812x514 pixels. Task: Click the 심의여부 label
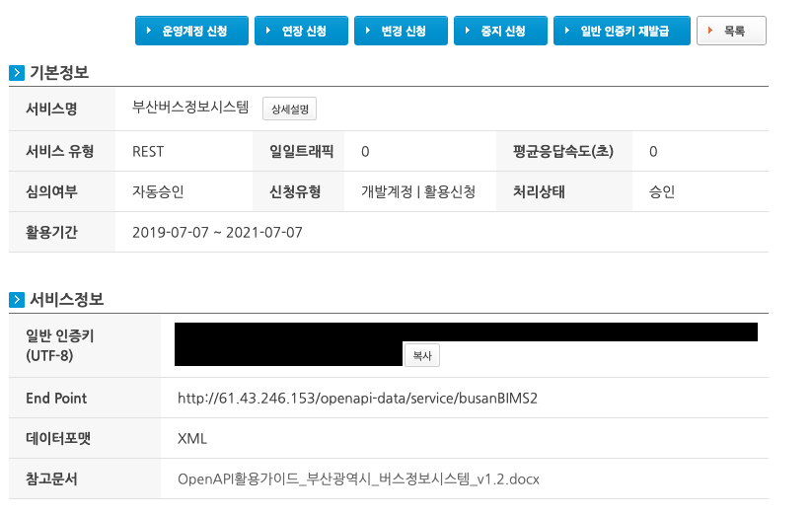51,192
